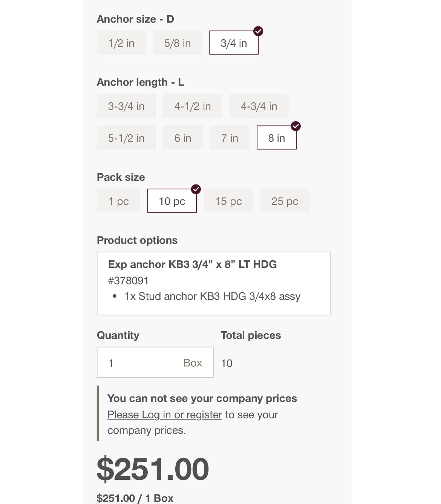The image size is (441, 504).
Task: Select the 25 pc pack size
Action: click(x=285, y=201)
